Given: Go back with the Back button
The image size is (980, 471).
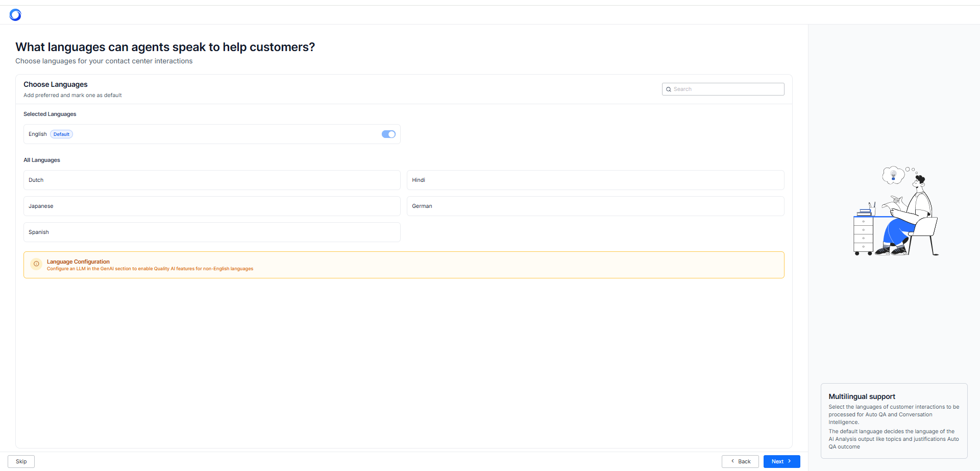Looking at the screenshot, I should coord(740,461).
